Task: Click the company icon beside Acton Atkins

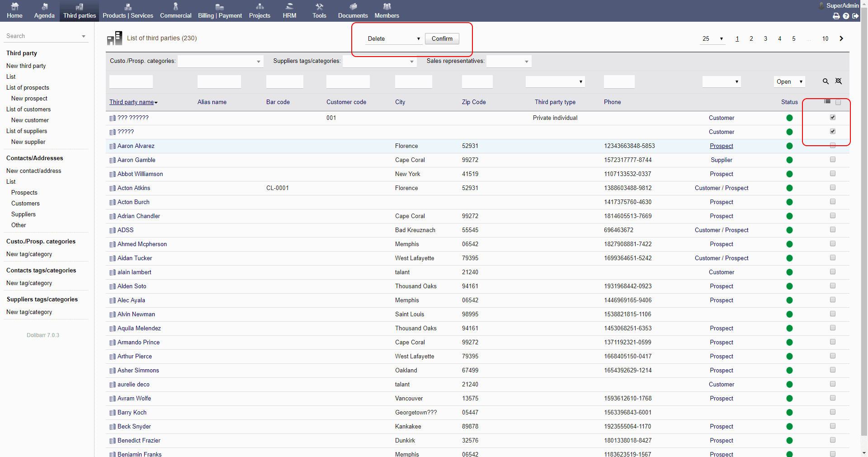Action: (x=113, y=188)
